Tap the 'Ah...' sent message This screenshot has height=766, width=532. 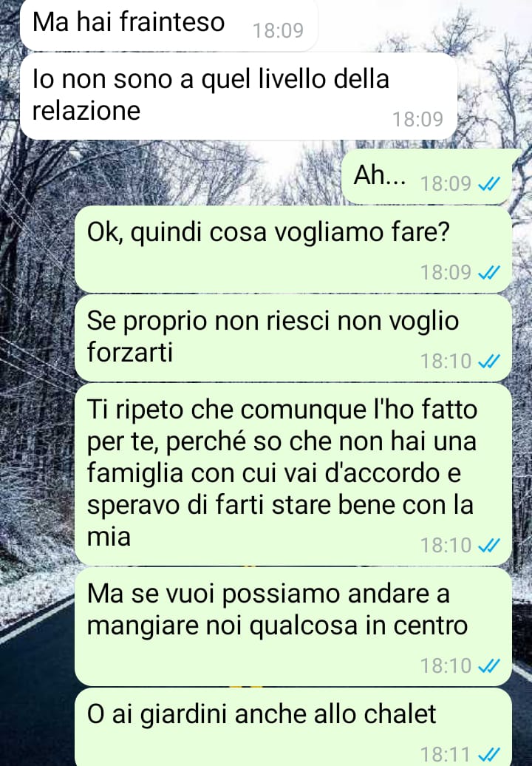click(426, 177)
